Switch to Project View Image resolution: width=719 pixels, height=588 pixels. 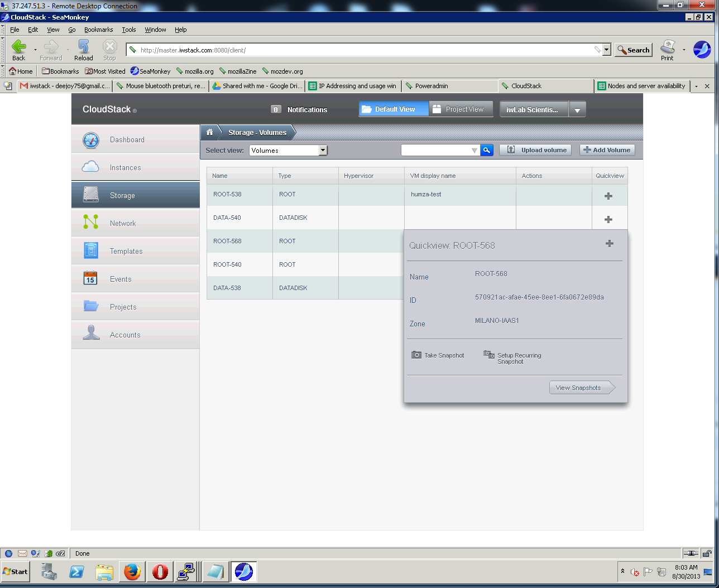point(460,109)
